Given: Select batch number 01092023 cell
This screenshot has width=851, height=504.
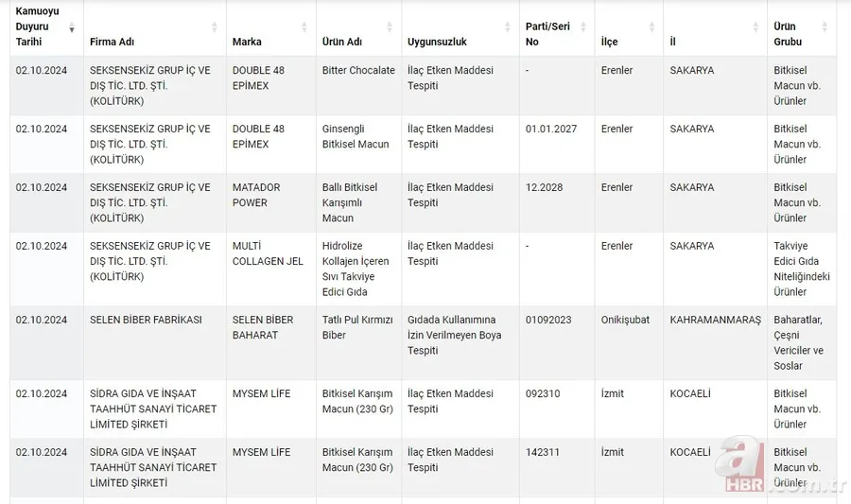Looking at the screenshot, I should (548, 321).
